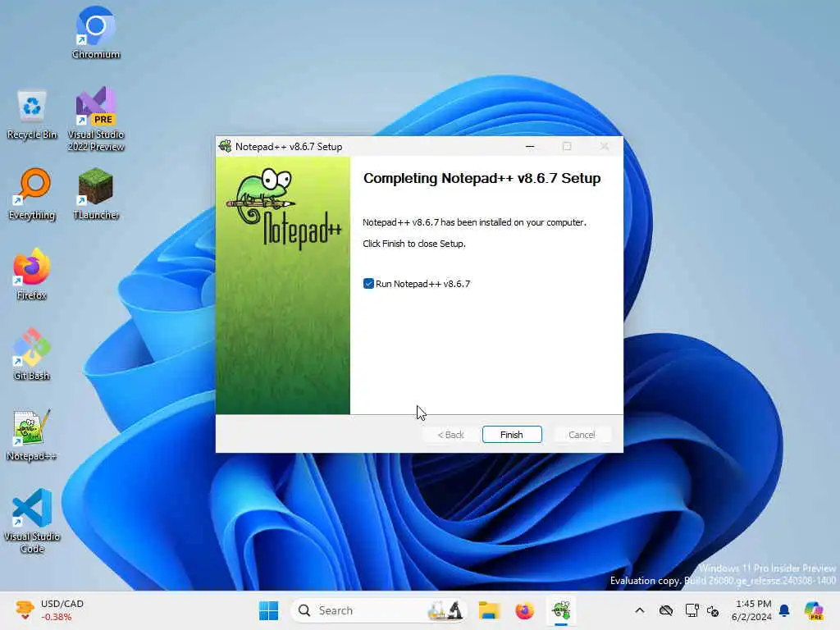This screenshot has height=630, width=840.
Task: Click the search highlight chess icon
Action: [445, 610]
